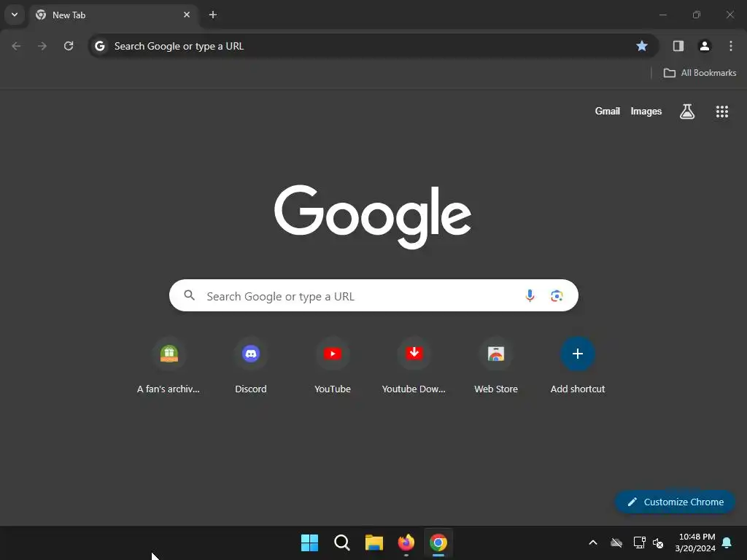Open the Discord shortcut

tap(251, 366)
